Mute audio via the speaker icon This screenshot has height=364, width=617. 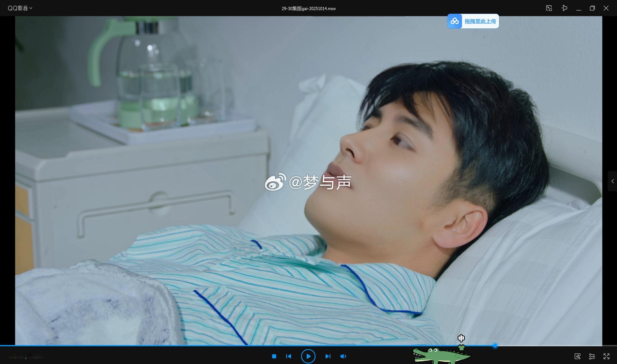[343, 356]
